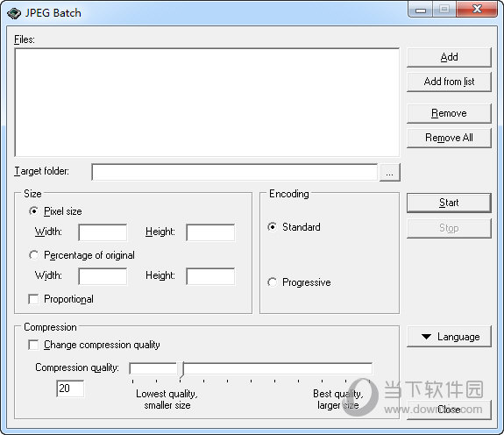Screen dimensions: 504x435
Task: Click the percentage Width field
Action: 103,276
